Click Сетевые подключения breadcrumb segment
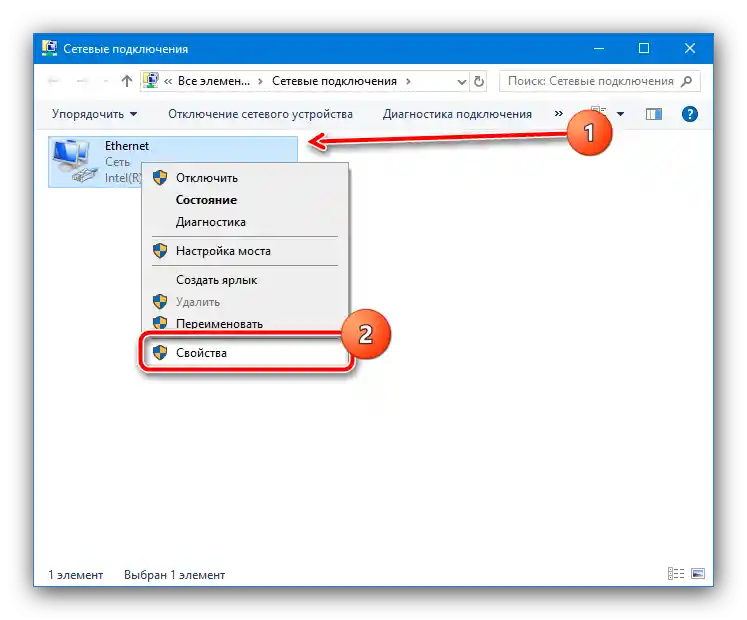This screenshot has width=747, height=620. coord(334,81)
